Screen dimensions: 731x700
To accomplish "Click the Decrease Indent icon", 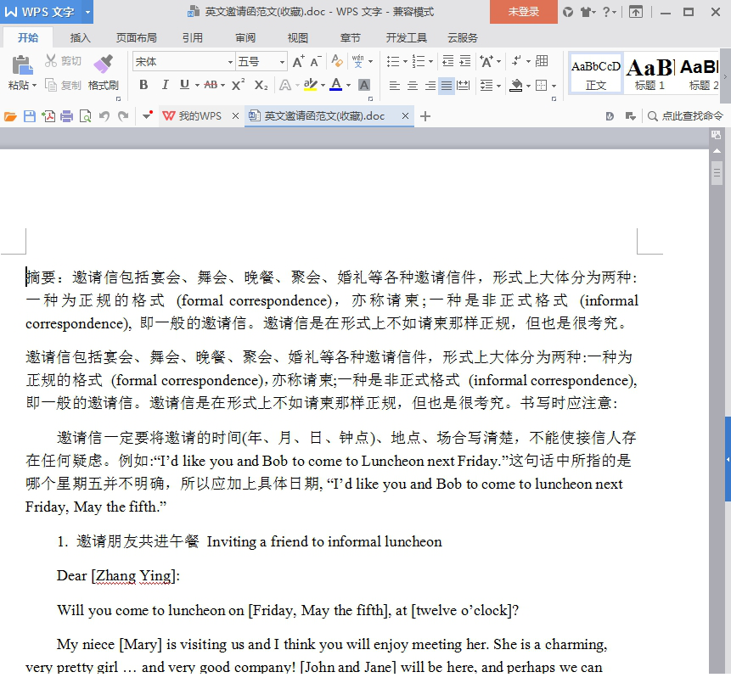I will point(447,61).
